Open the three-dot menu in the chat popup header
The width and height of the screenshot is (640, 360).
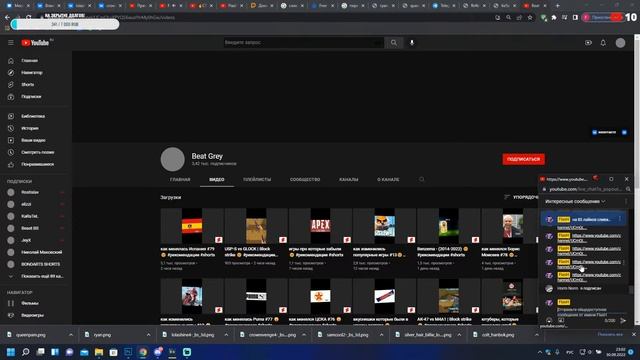coord(626,202)
